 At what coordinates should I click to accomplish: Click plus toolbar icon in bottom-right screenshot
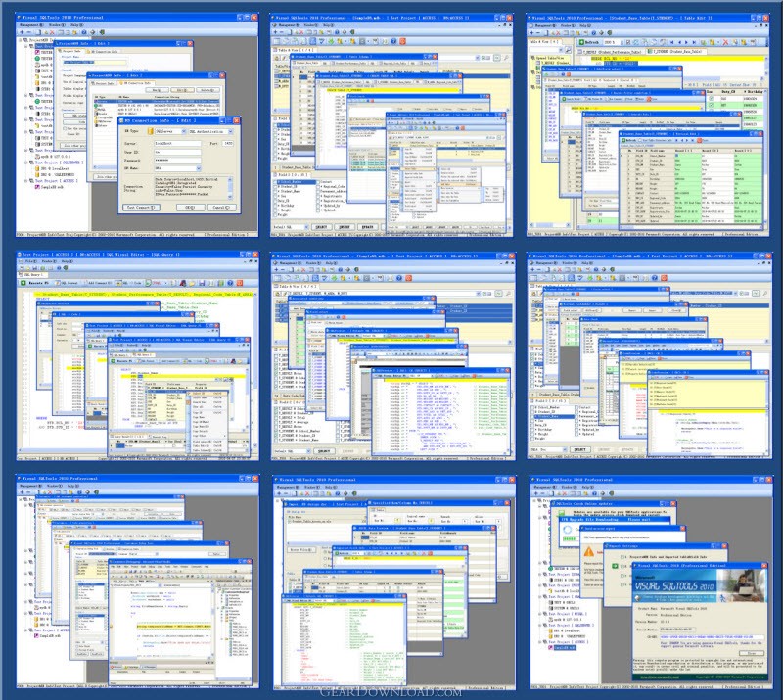536,493
